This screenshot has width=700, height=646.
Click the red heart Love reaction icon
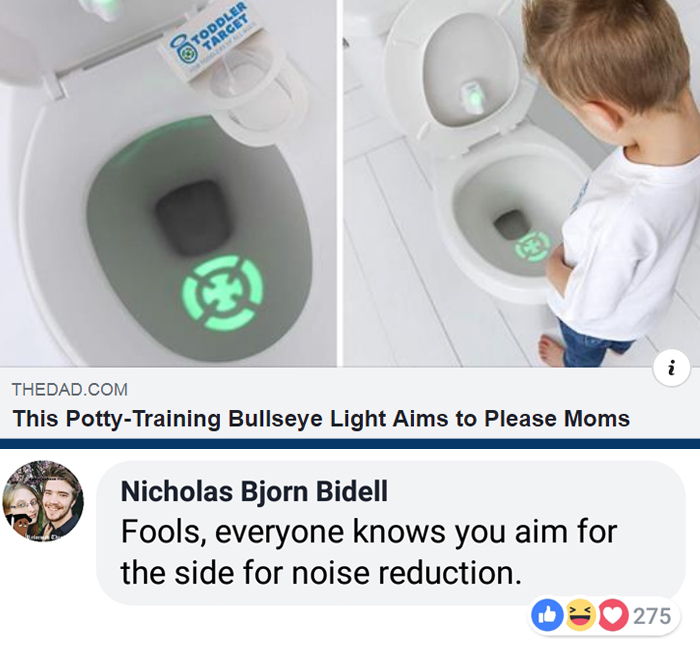613,615
